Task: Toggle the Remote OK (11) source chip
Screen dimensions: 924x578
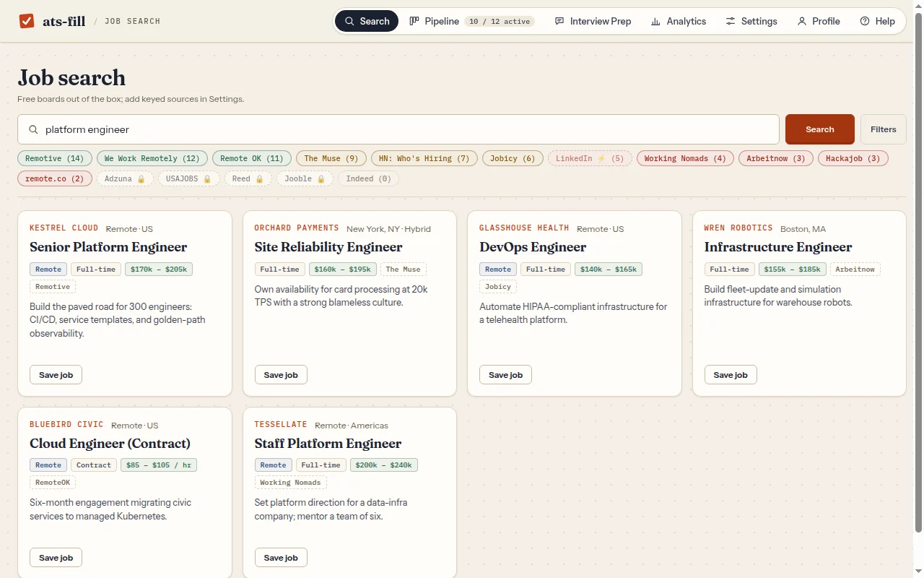Action: 252,158
